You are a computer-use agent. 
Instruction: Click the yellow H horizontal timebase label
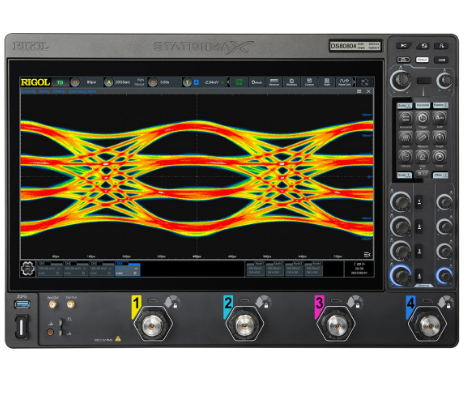click(x=75, y=82)
